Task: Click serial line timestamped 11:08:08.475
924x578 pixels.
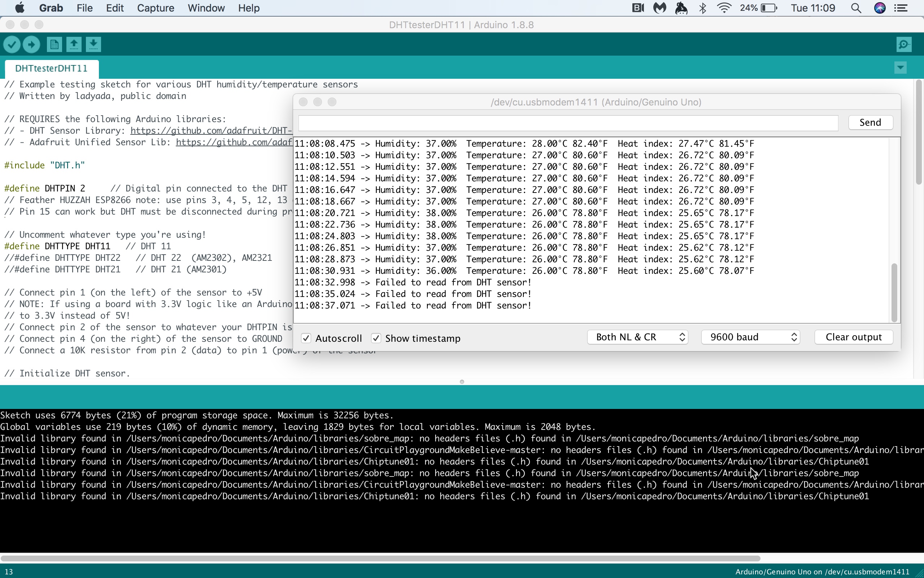Action: tap(524, 144)
